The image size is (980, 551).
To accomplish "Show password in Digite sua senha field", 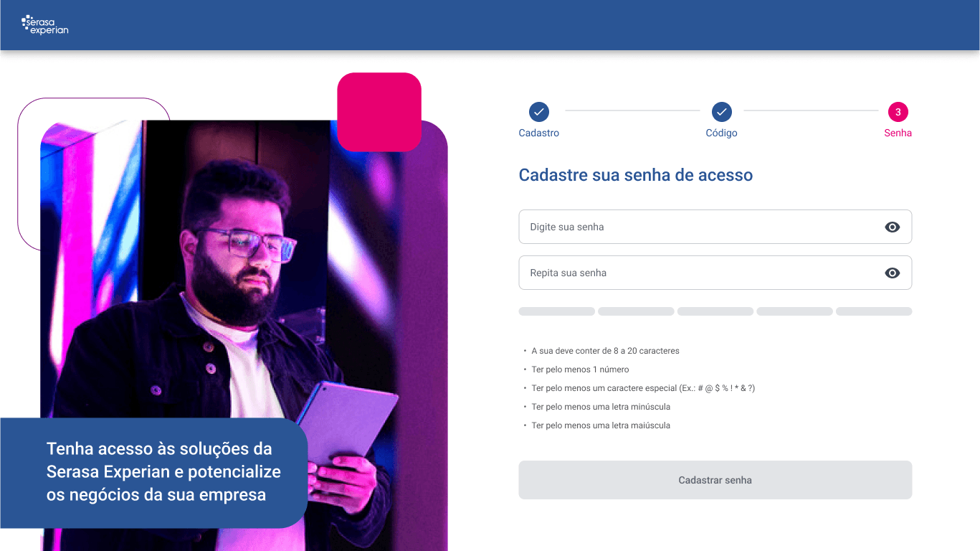I will [892, 227].
